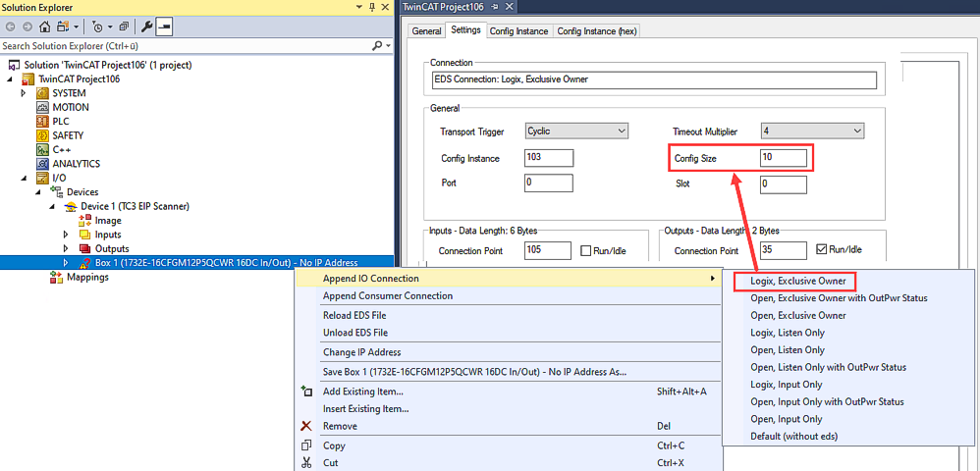Click the Switch Views icon in Solution Explorer
Viewport: 980px width, 471px height.
[x=63, y=26]
